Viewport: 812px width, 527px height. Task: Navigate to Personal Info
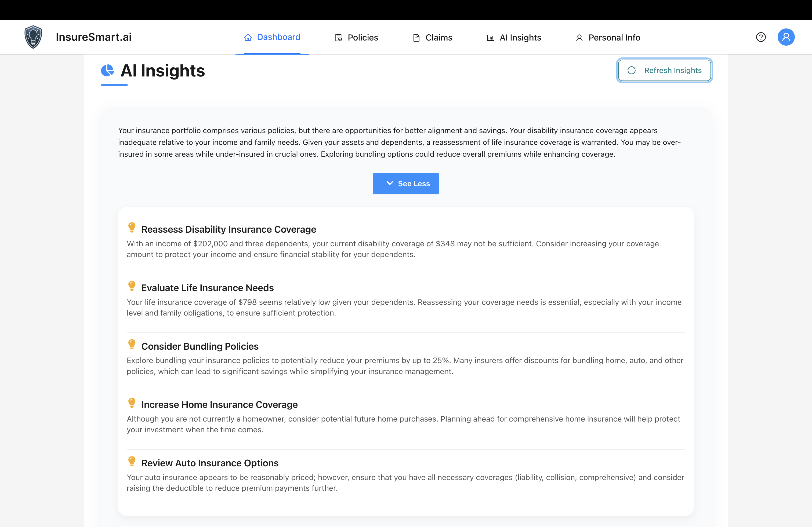coord(614,38)
